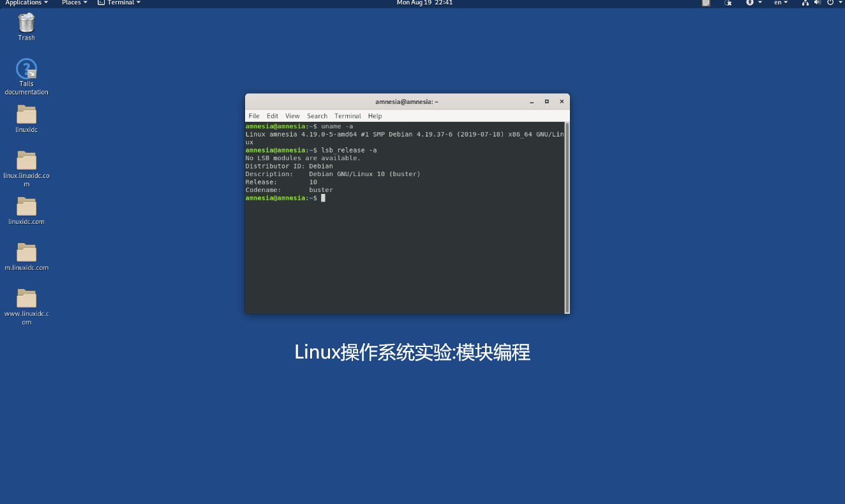
Task: Maximize the amnesia terminal window
Action: tap(546, 101)
